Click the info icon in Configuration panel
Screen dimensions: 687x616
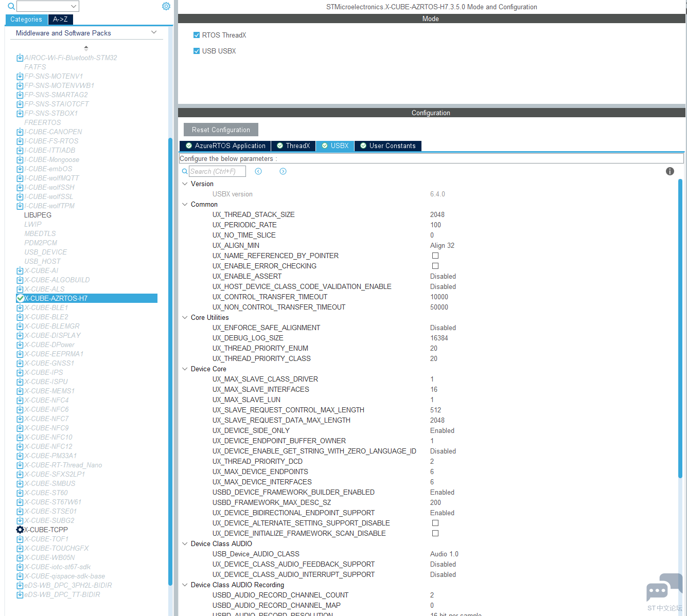pos(670,171)
